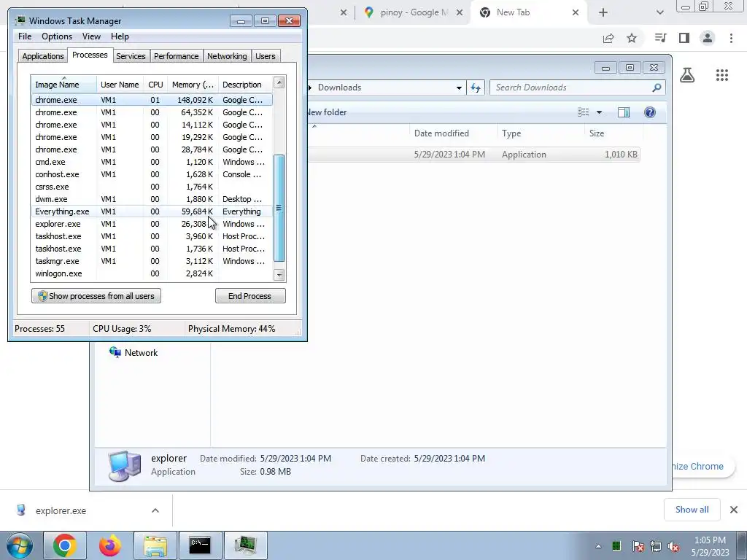Screen dimensions: 747x560
Task: Click Task Manager scrollbar down arrow
Action: [x=279, y=275]
